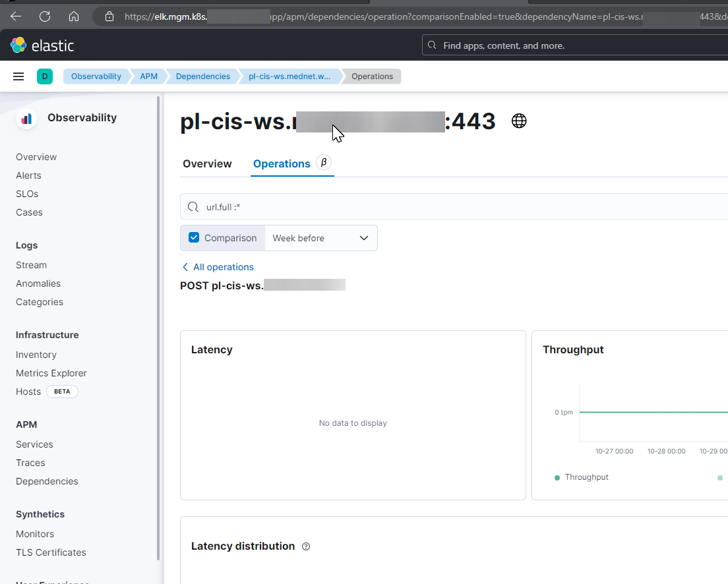The height and width of the screenshot is (584, 728).
Task: Toggle the Throughput legend item
Action: (581, 477)
